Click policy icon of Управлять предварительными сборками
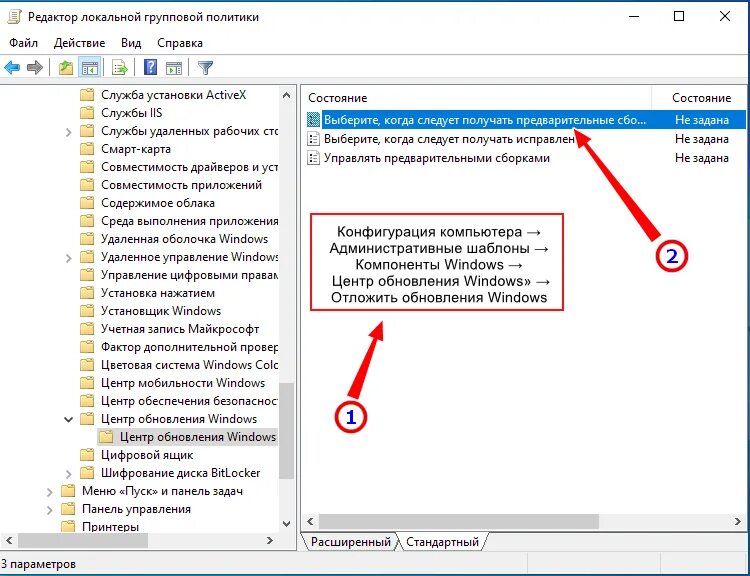The height and width of the screenshot is (576, 750). [x=313, y=158]
